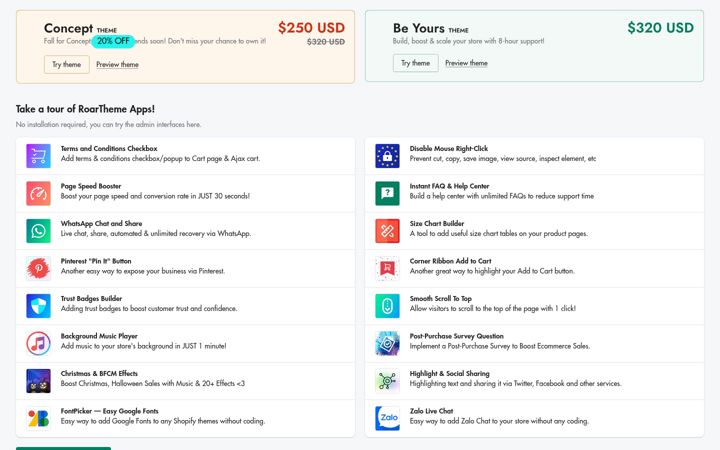
Task: Click the Be Yours THEME heading
Action: 431,28
